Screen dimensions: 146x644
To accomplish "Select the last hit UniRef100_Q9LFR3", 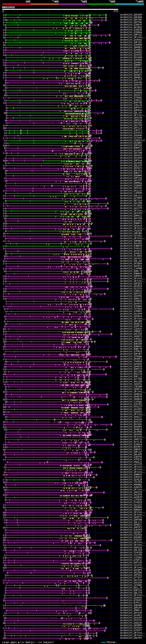I will pyautogui.click(x=131, y=638).
